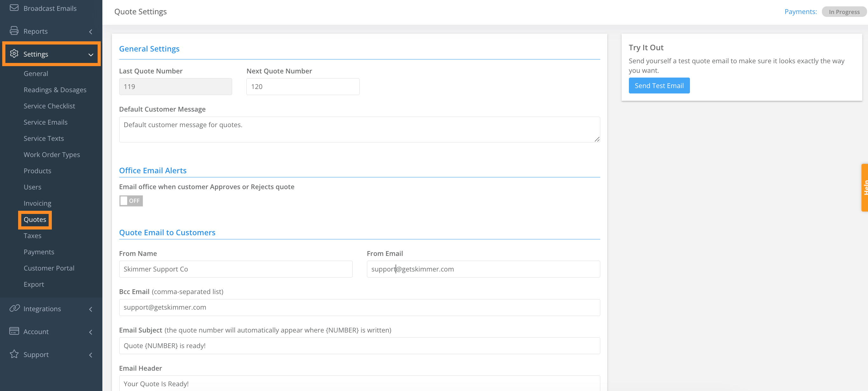Open Service Checklist settings
The height and width of the screenshot is (391, 868).
coord(49,106)
